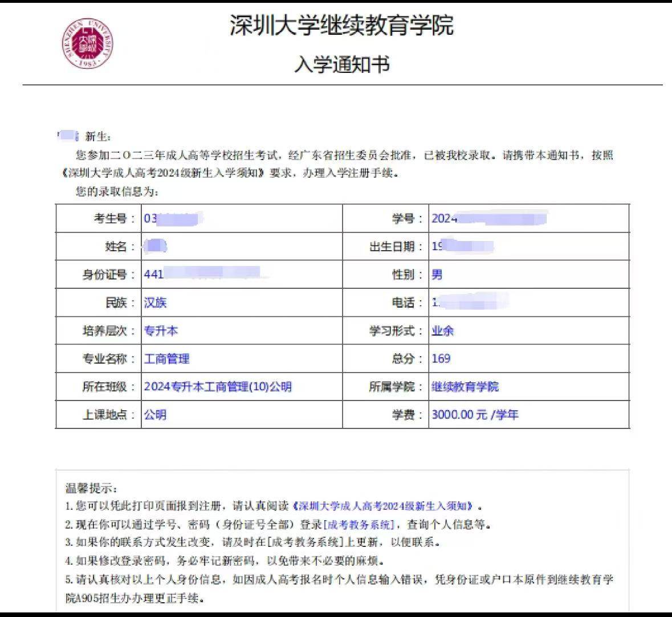Image resolution: width=672 pixels, height=617 pixels.
Task: Select the 专业名称 value 工商管理
Action: 167,358
